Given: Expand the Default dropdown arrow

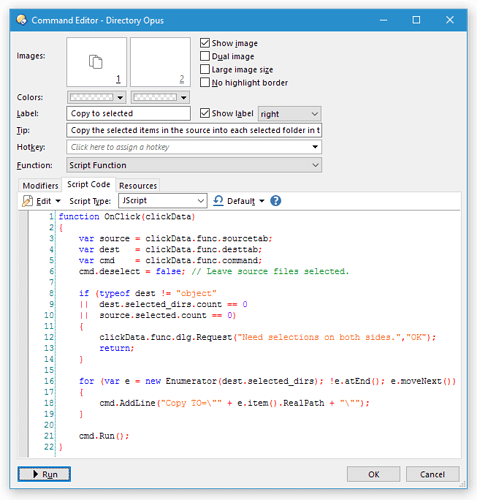Looking at the screenshot, I should 262,201.
